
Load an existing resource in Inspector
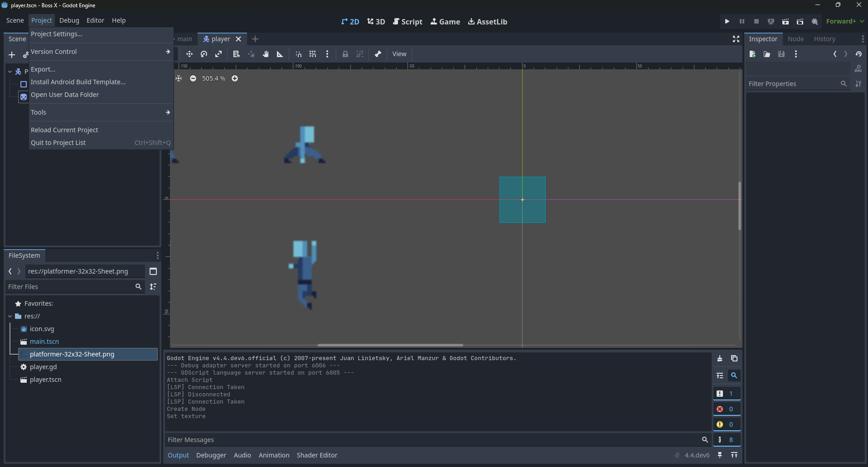coord(767,54)
